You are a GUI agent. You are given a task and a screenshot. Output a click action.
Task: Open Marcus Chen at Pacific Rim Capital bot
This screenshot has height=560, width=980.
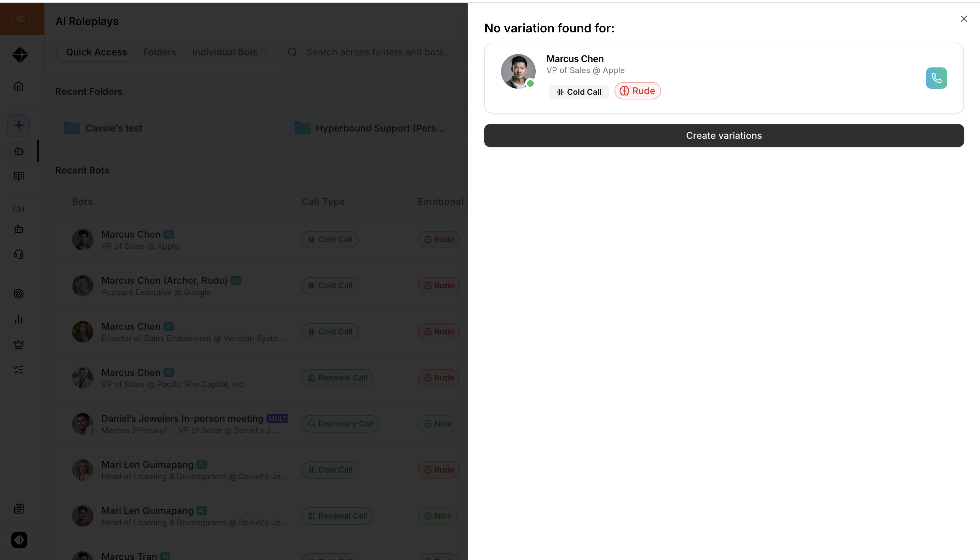tap(262, 378)
